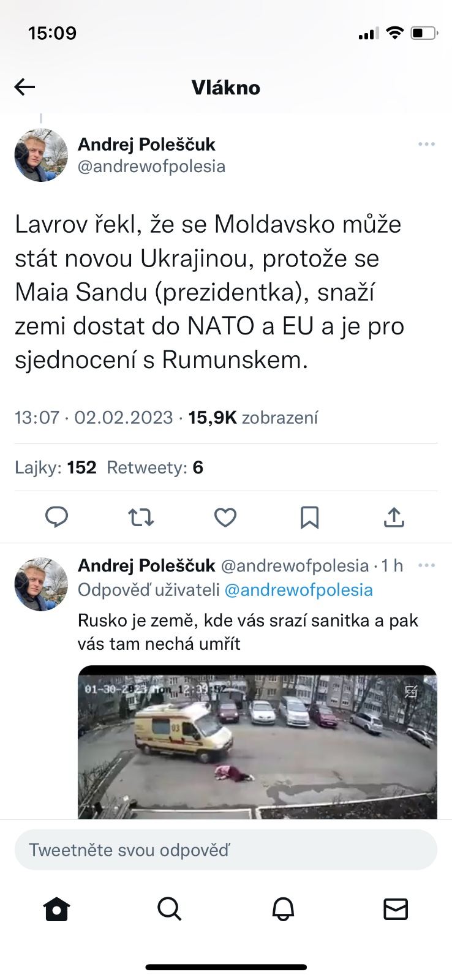Reply to the Lavrov tweet

point(57,518)
